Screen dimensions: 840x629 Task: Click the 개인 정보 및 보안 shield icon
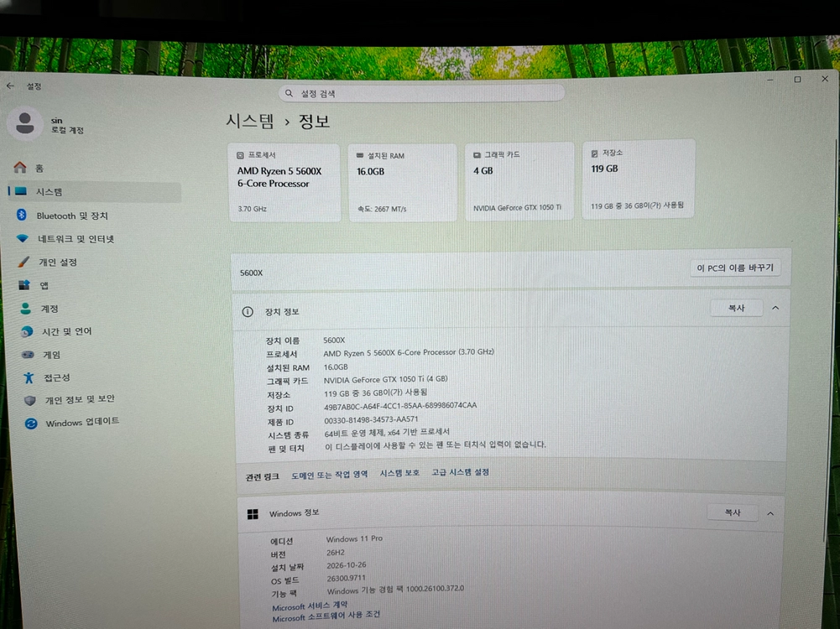(30, 400)
